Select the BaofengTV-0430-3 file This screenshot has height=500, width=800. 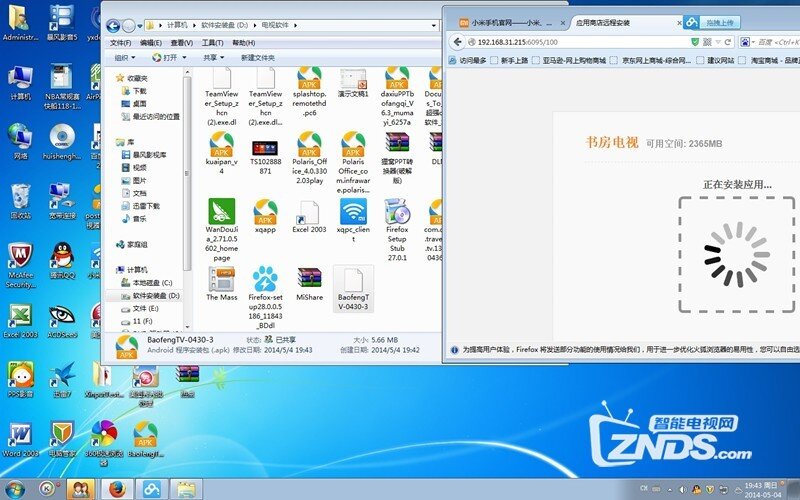(353, 288)
